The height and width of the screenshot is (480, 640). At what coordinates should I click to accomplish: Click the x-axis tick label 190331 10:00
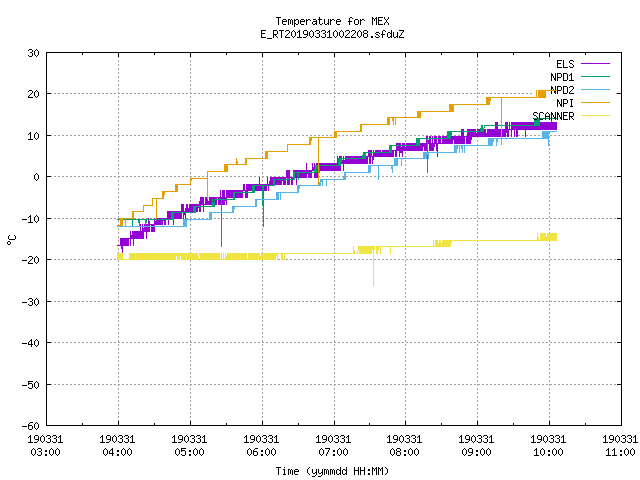point(548,446)
